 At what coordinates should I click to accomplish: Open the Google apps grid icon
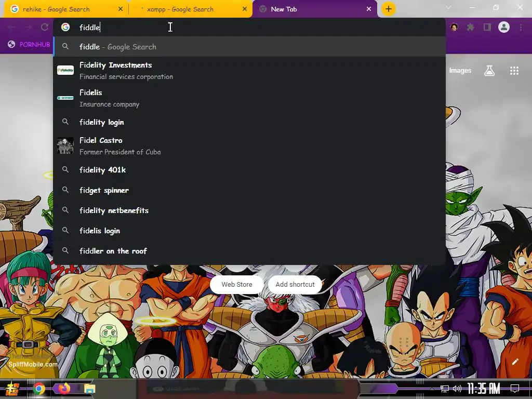coord(514,71)
